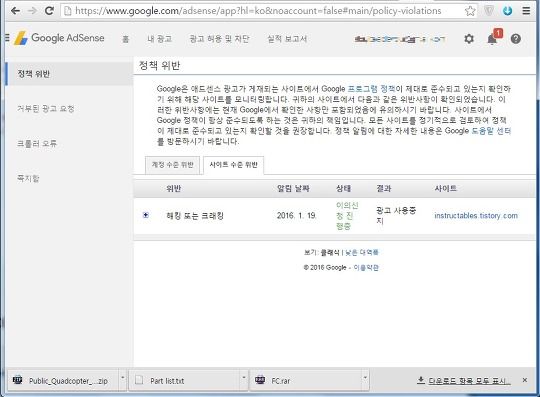Switch view to 낮은 대역폭 link
Image resolution: width=540 pixels, height=397 pixels.
coord(362,252)
